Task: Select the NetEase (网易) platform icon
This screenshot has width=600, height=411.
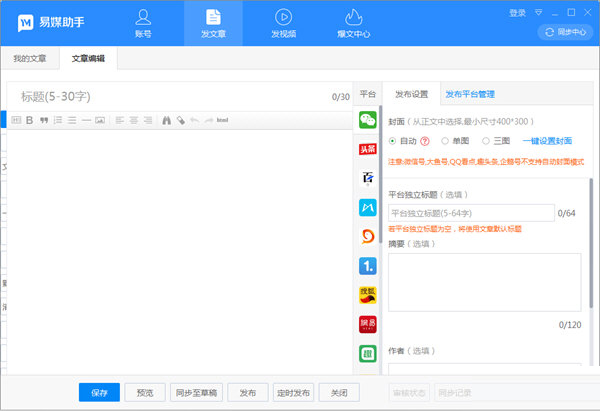Action: [368, 324]
